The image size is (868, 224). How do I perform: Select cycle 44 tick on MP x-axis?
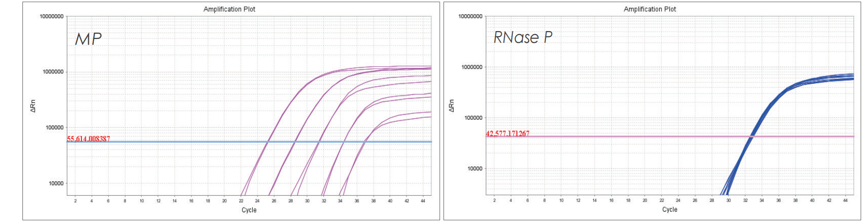click(x=423, y=201)
